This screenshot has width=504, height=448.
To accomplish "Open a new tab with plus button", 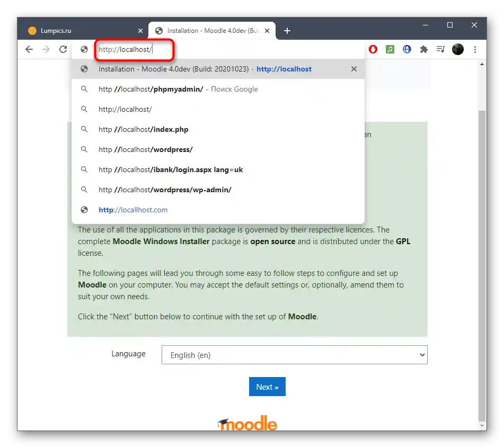I will (x=287, y=31).
